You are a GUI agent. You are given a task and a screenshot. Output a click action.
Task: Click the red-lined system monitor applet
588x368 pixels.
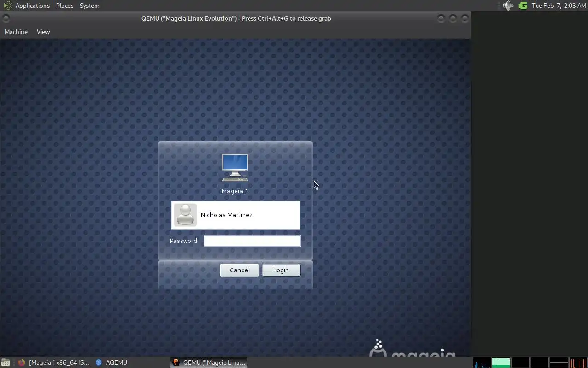(578, 362)
